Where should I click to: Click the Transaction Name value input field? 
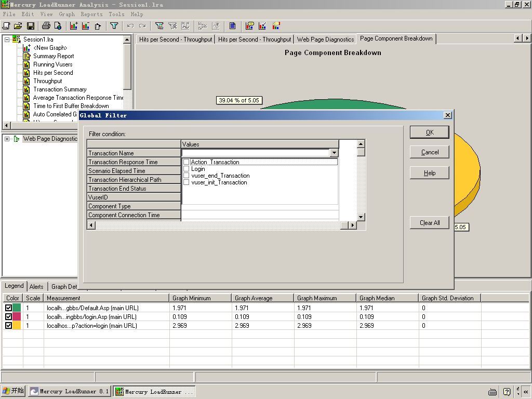click(x=256, y=153)
